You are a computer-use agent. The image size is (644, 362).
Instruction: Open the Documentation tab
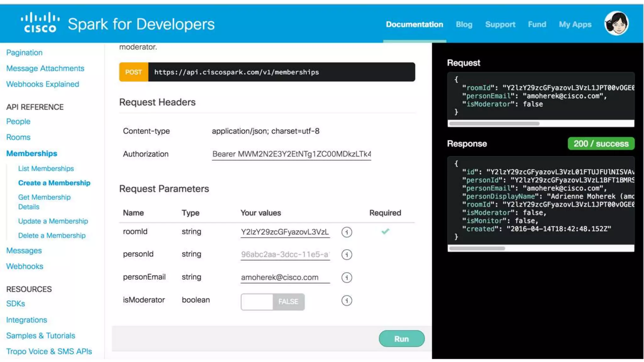pos(414,25)
